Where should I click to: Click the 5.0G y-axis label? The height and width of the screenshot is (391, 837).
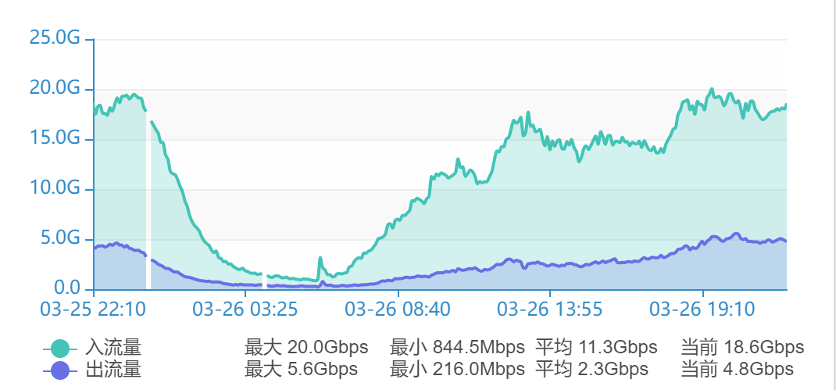59,239
